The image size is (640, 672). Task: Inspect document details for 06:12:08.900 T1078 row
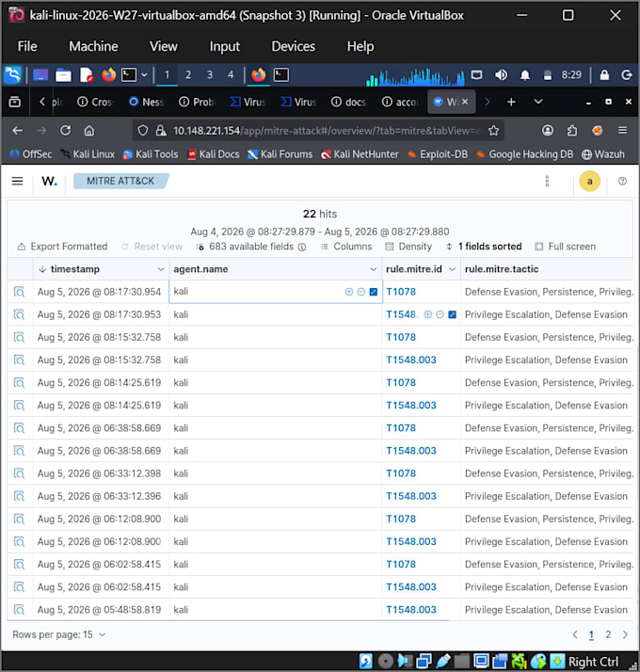(x=19, y=519)
